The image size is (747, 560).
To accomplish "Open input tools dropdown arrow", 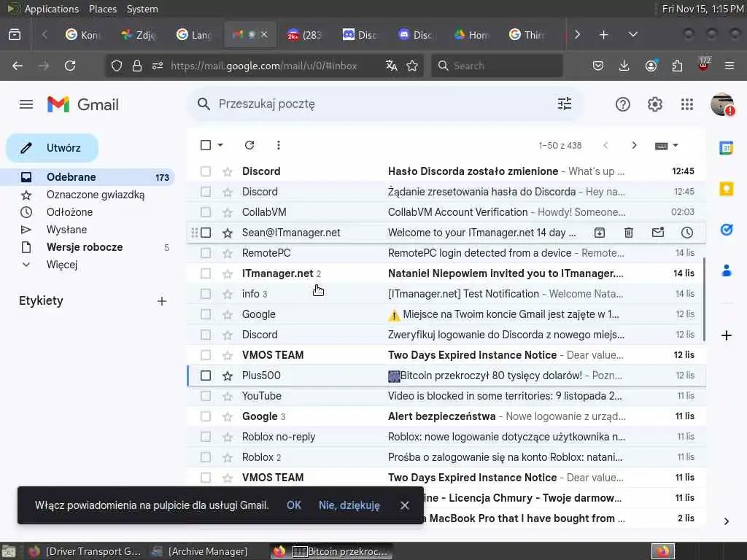I will [675, 145].
